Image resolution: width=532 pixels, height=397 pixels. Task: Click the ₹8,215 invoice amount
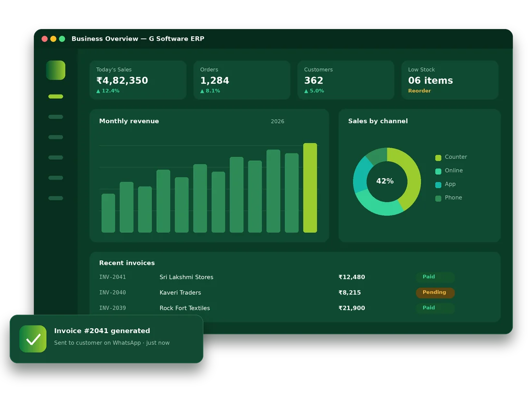350,292
